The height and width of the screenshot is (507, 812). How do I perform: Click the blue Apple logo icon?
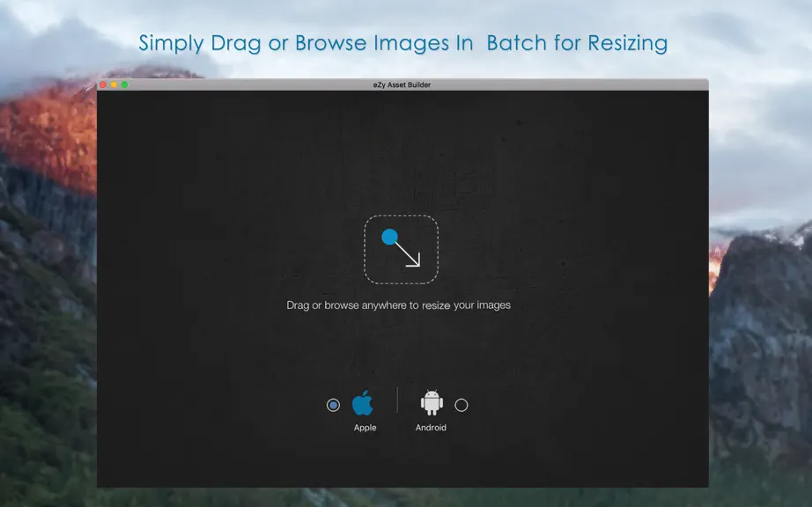click(x=363, y=402)
